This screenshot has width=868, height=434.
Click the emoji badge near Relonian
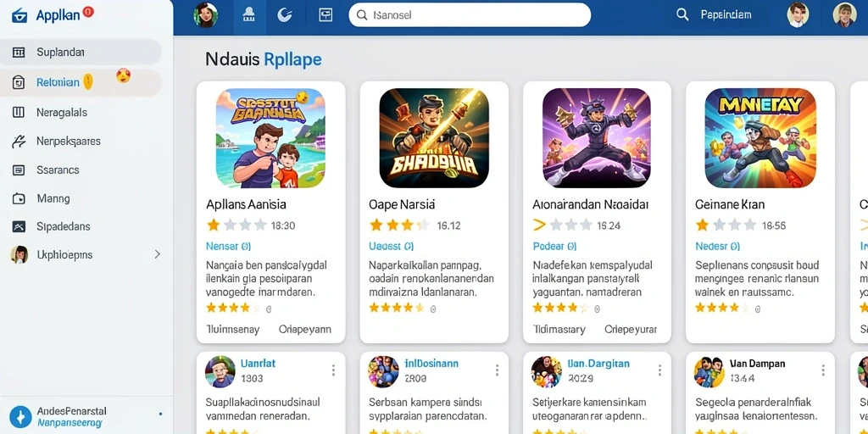pyautogui.click(x=124, y=75)
